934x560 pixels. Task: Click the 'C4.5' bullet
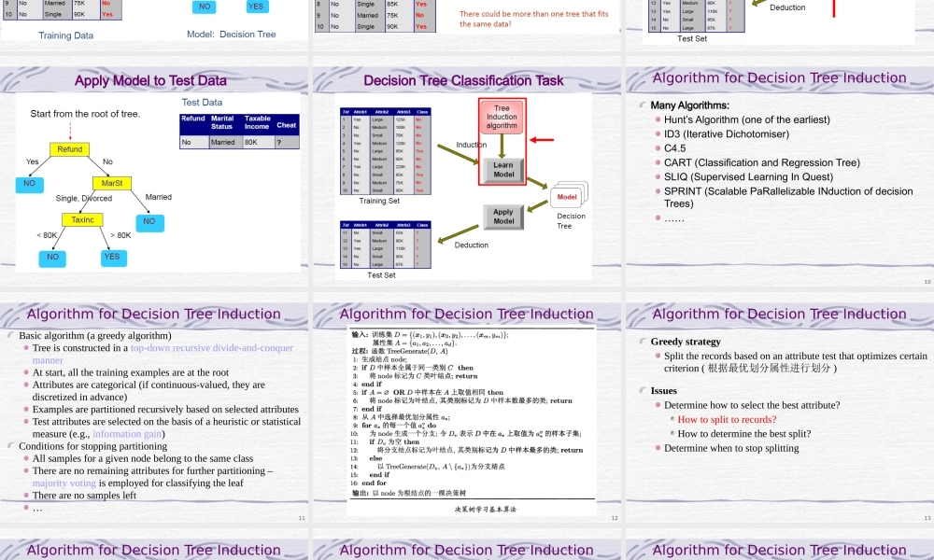pos(675,148)
